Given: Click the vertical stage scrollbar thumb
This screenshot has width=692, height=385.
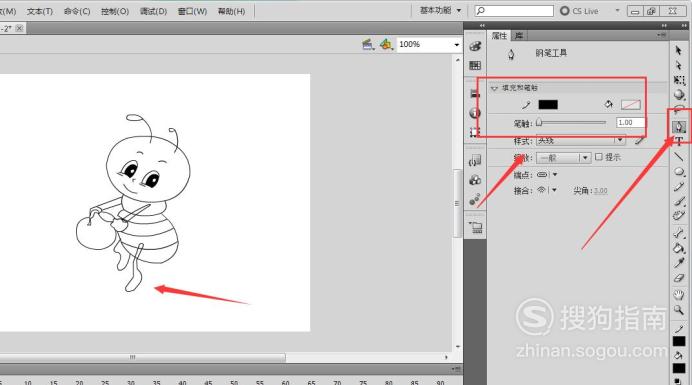Looking at the screenshot, I should pyautogui.click(x=458, y=203).
